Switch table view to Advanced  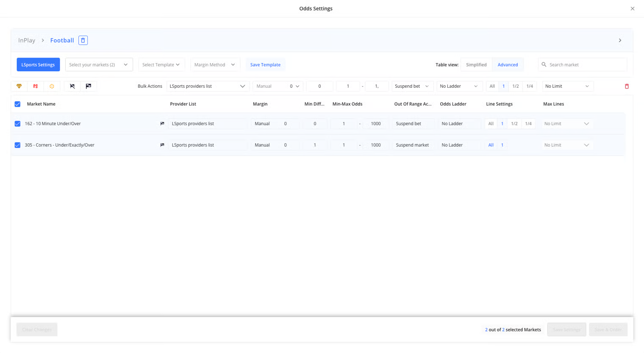coord(508,65)
